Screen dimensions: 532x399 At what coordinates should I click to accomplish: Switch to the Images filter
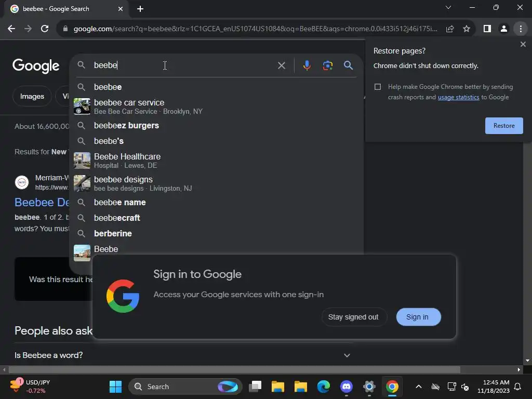click(x=32, y=96)
